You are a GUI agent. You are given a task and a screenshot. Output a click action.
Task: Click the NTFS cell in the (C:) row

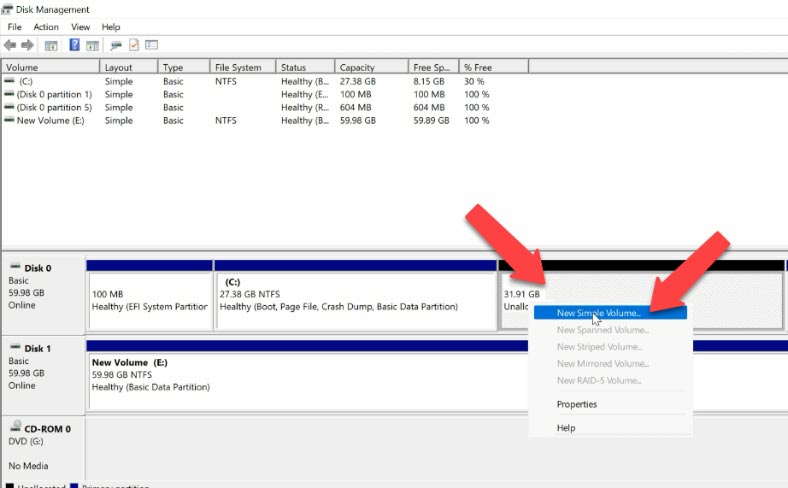tap(226, 81)
